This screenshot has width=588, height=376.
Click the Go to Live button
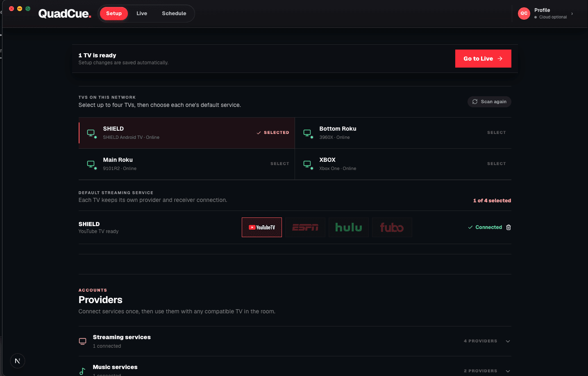pos(483,59)
